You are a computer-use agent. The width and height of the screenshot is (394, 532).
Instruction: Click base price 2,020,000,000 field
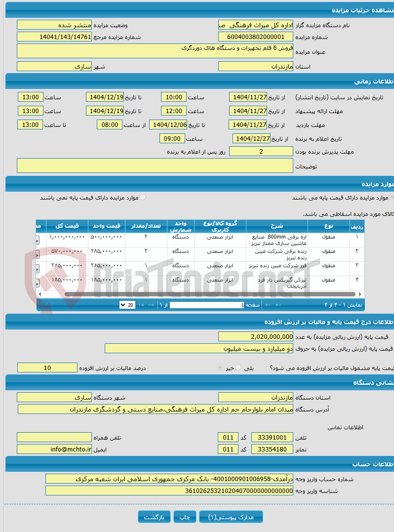tap(256, 336)
